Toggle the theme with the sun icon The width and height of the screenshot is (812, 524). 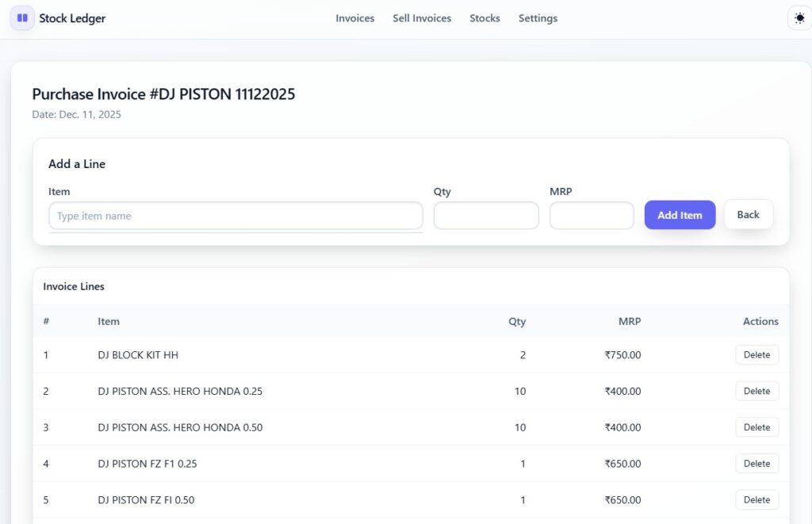coord(799,17)
